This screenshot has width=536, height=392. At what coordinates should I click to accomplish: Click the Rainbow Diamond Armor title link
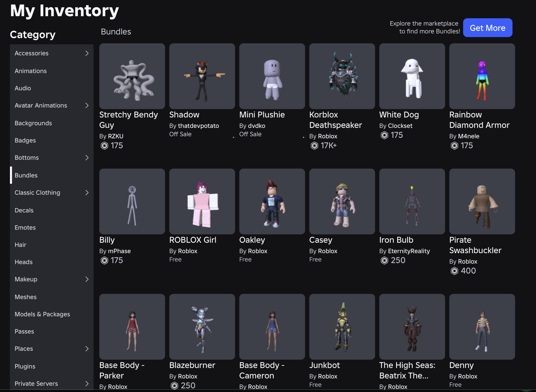[480, 120]
